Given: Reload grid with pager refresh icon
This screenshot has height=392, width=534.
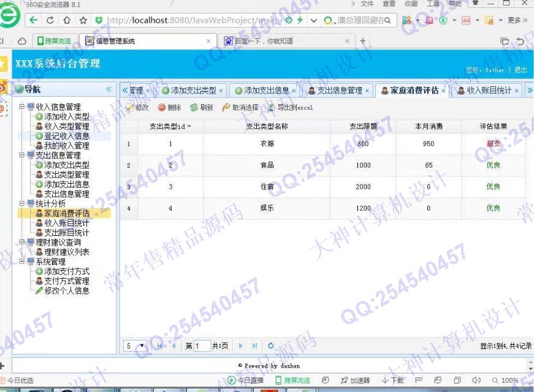Looking at the screenshot, I should (271, 345).
